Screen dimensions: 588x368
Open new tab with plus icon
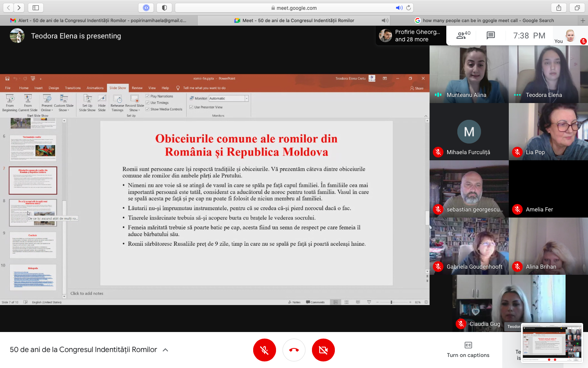583,20
